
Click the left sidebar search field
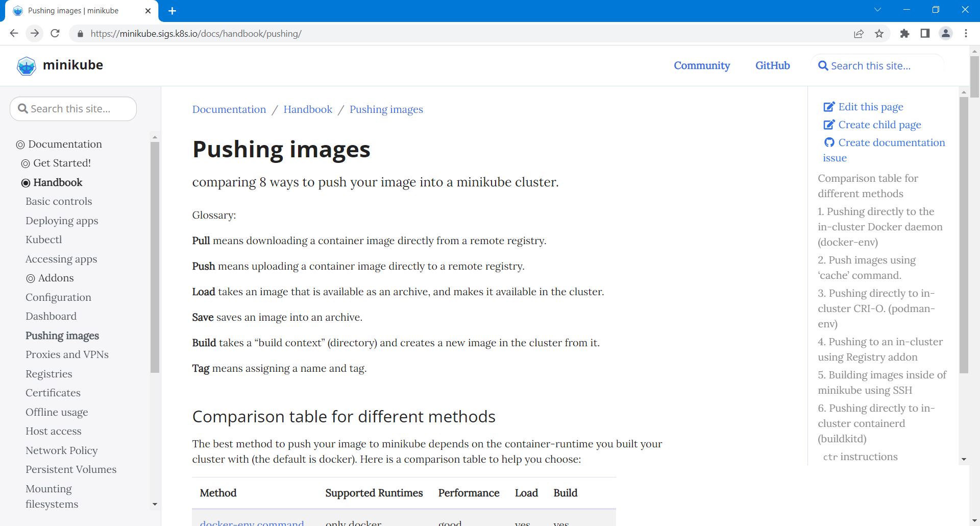point(73,109)
